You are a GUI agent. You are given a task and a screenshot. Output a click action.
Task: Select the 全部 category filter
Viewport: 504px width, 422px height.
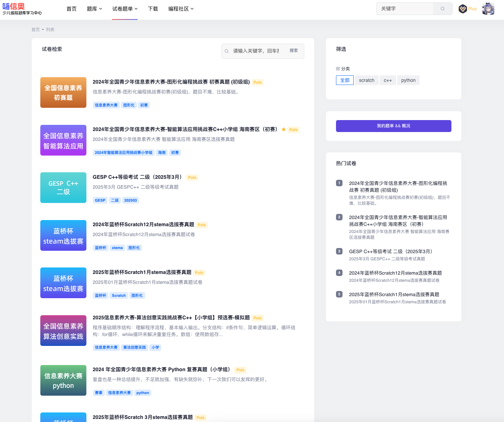pos(345,80)
